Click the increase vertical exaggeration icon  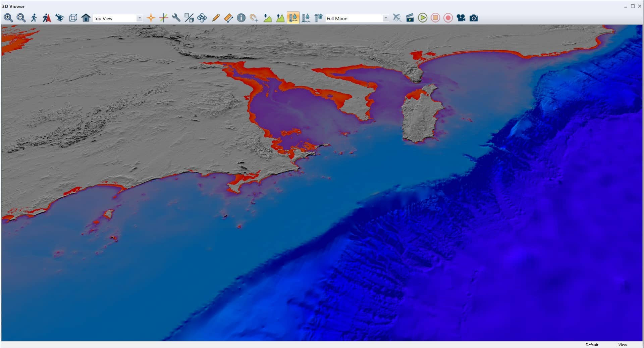280,18
